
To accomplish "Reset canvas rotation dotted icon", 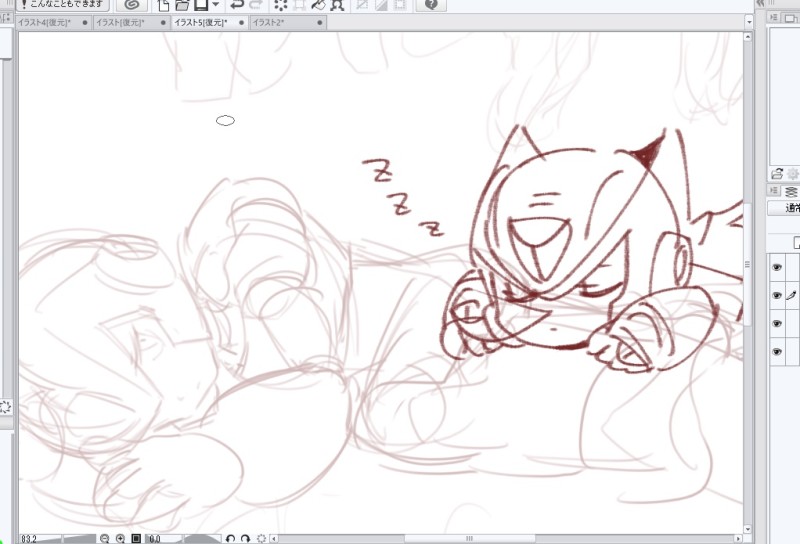I will pos(261,539).
